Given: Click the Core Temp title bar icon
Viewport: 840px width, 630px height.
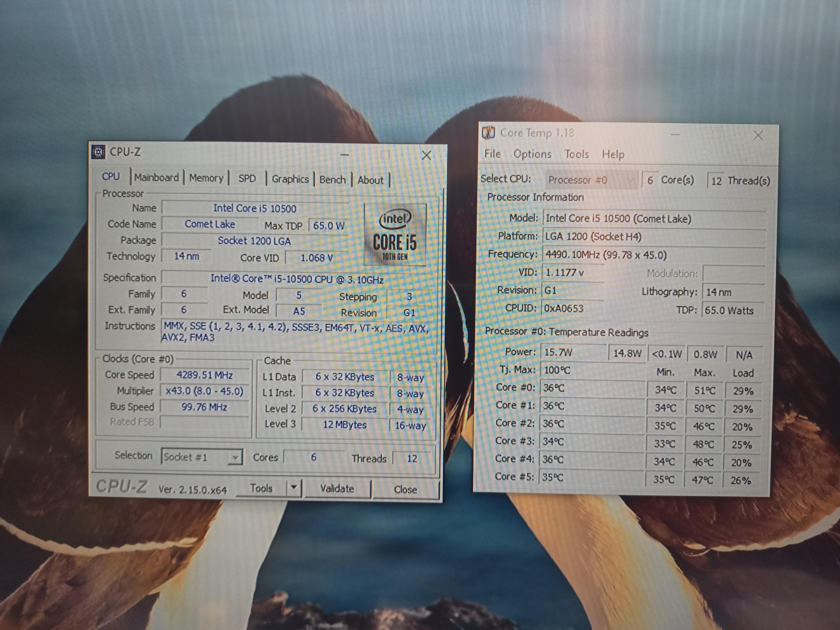Looking at the screenshot, I should tap(488, 133).
